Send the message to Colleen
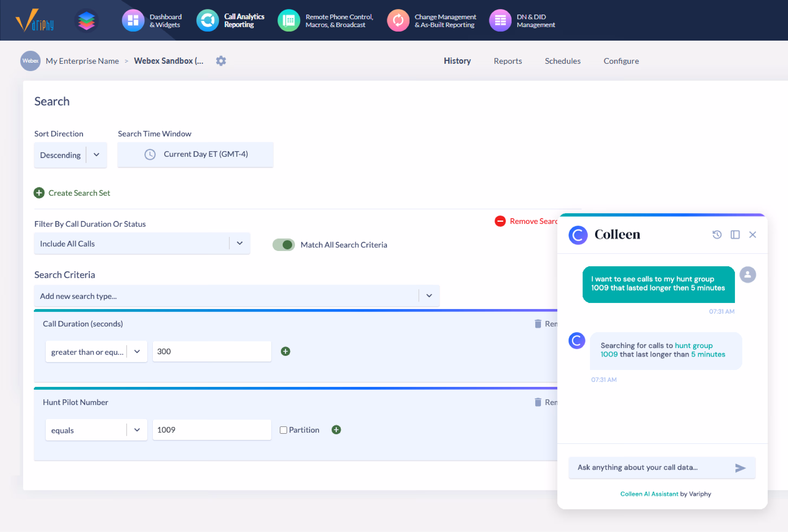The image size is (788, 532). [740, 468]
